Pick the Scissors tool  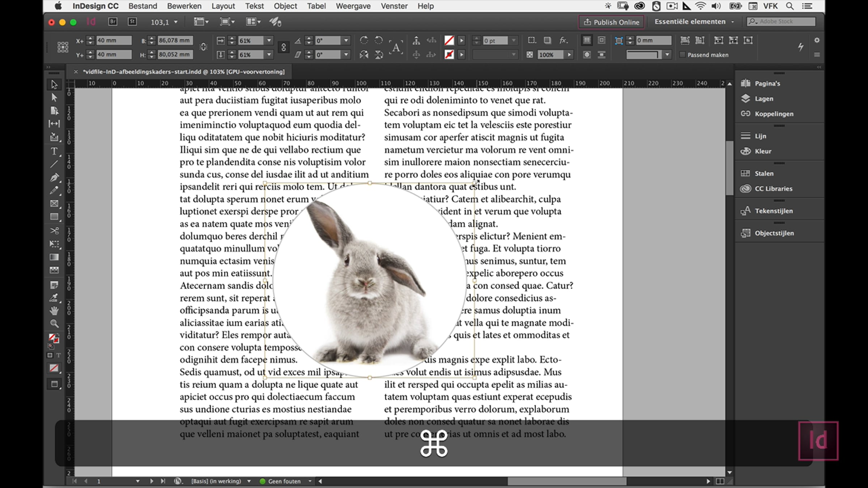coord(54,231)
